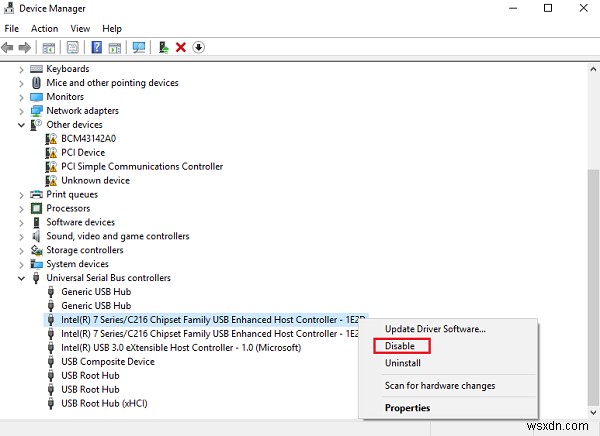
Task: Click the Monitors category icon
Action: tap(36, 97)
